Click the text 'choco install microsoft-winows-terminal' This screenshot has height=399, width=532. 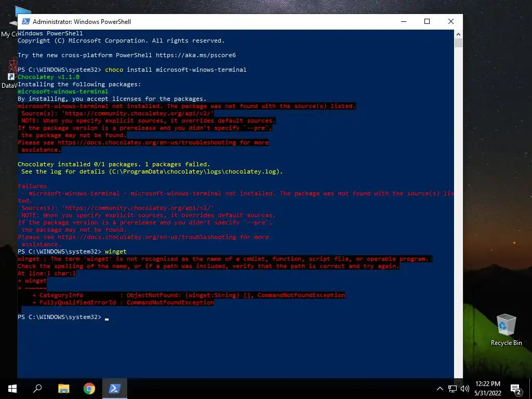click(176, 70)
